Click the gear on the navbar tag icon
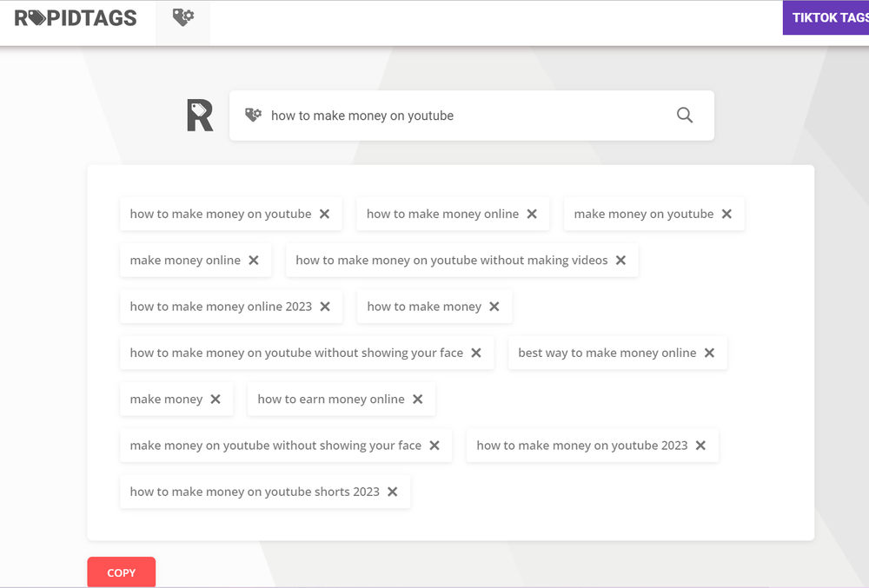Viewport: 869px width, 588px height. pyautogui.click(x=188, y=14)
